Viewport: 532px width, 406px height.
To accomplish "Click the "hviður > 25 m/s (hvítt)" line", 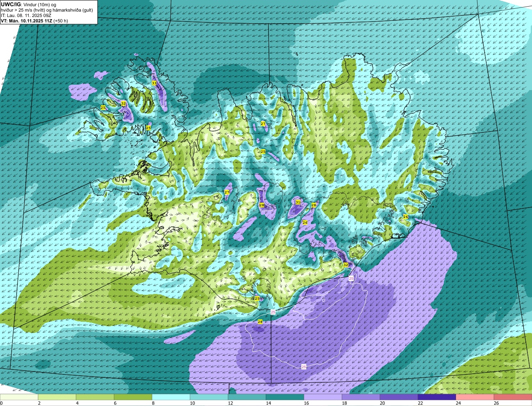I will click(24, 10).
